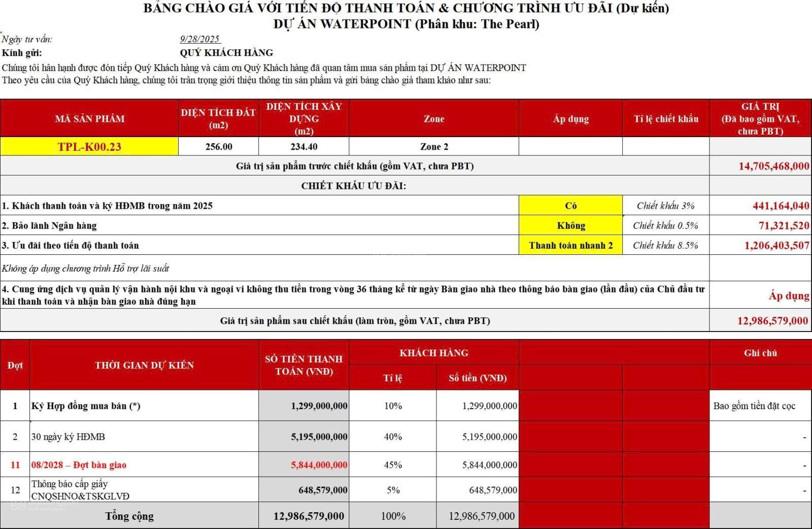Select the 'Chiết khấu 3%' rate cell
This screenshot has width=812, height=529.
click(x=665, y=206)
